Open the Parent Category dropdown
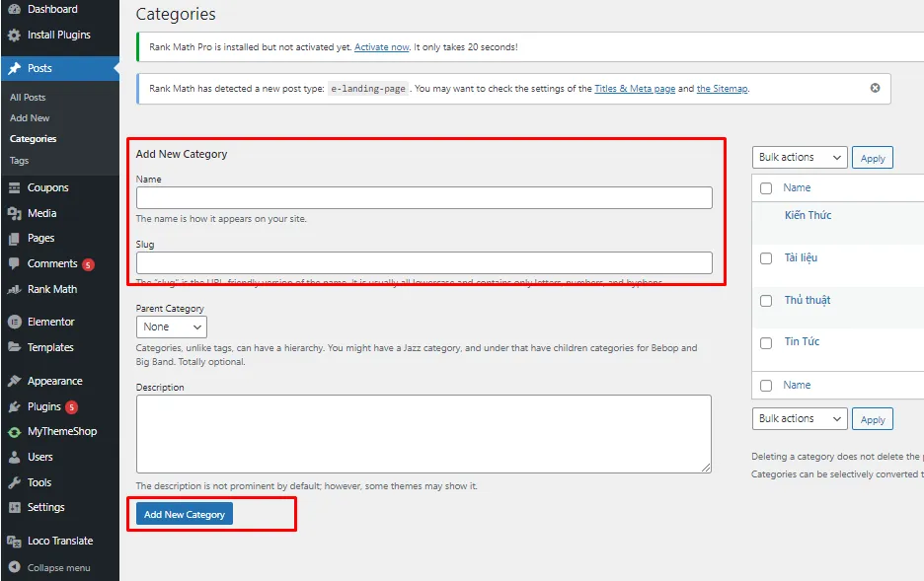 coord(172,327)
